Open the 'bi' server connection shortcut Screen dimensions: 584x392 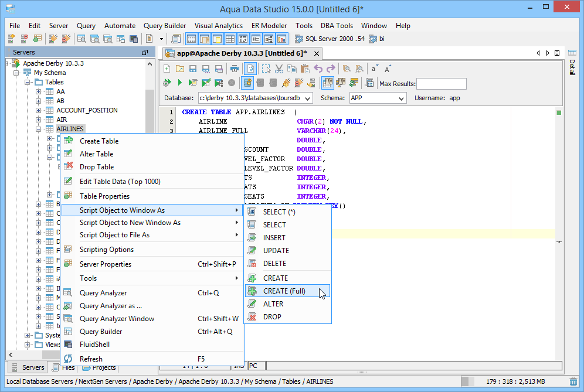click(376, 38)
